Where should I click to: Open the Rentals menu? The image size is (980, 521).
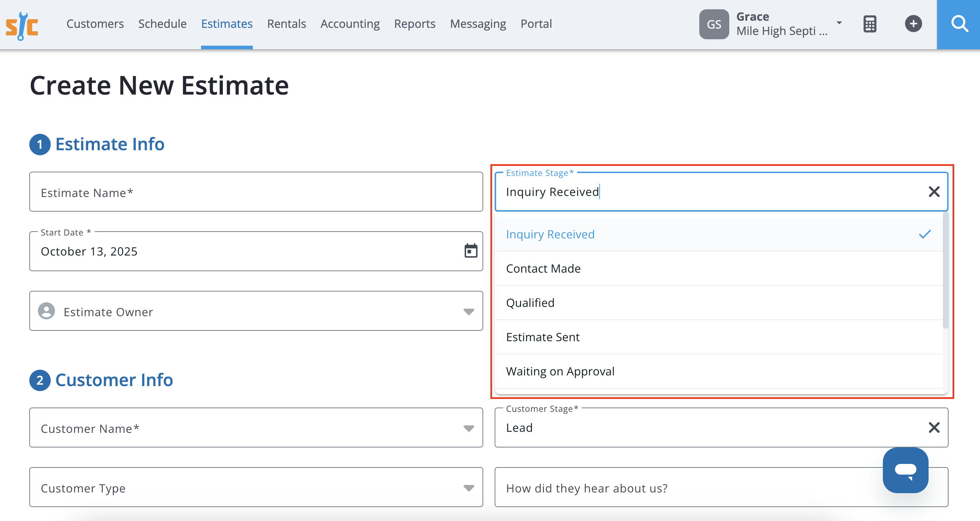(x=286, y=24)
